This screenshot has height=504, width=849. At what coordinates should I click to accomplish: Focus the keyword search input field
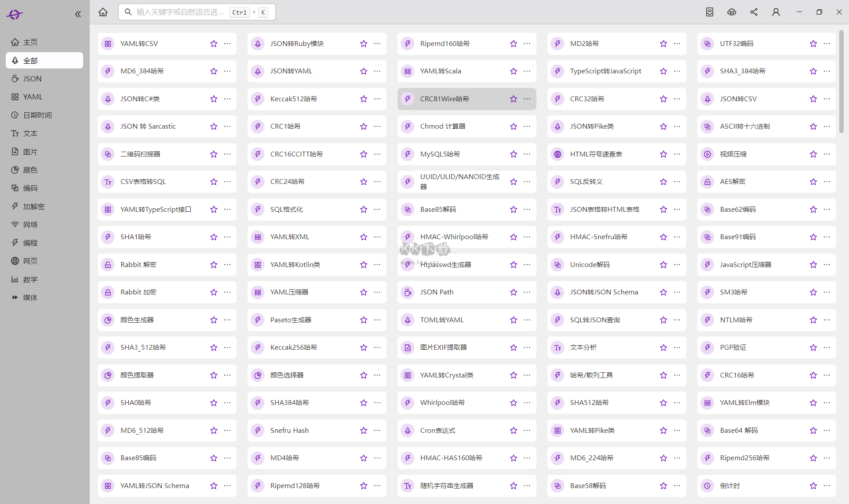(180, 12)
